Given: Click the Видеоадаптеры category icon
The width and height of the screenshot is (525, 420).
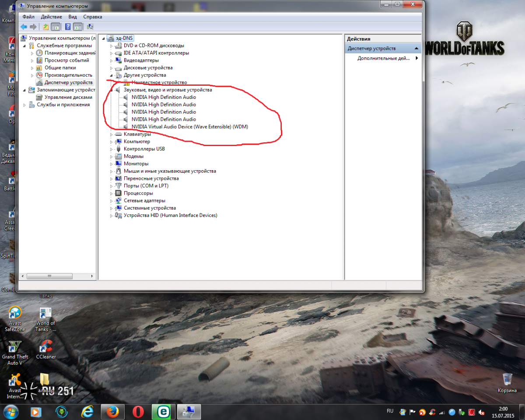Looking at the screenshot, I should pos(118,60).
